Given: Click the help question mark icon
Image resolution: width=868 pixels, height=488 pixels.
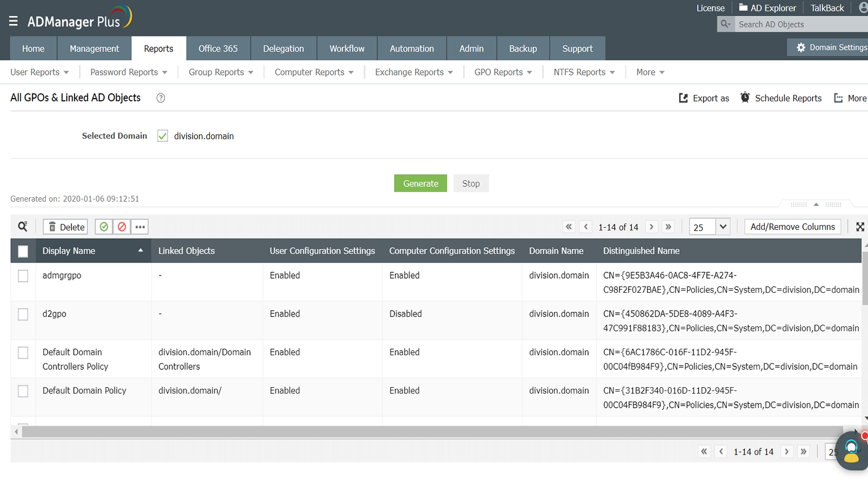Looking at the screenshot, I should (x=161, y=98).
